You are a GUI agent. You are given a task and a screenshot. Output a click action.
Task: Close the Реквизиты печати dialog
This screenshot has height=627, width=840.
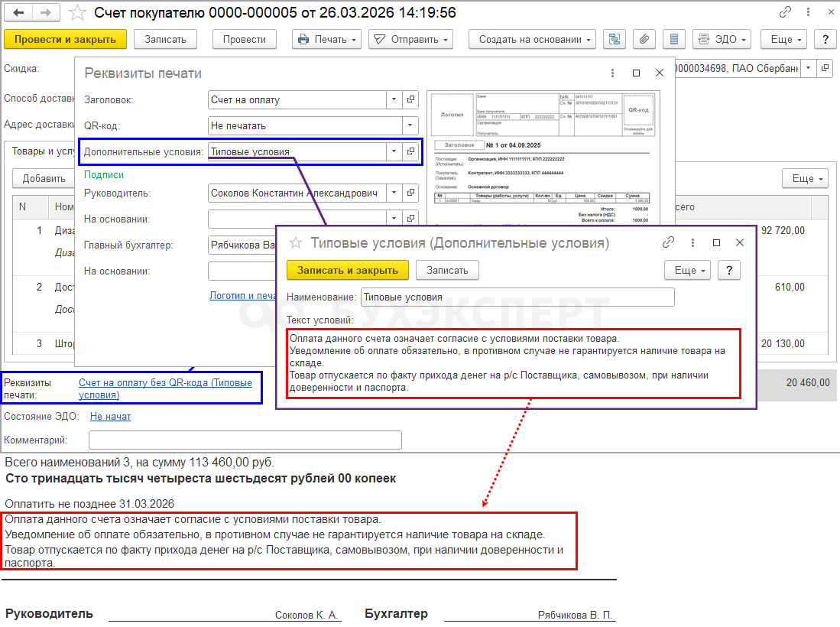coord(660,73)
